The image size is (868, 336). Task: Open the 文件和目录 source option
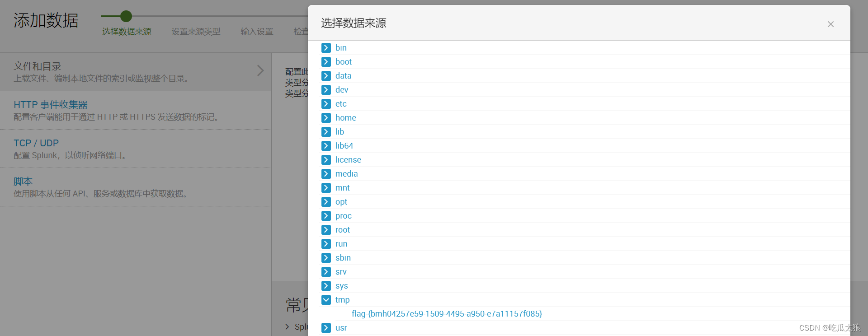(136, 72)
